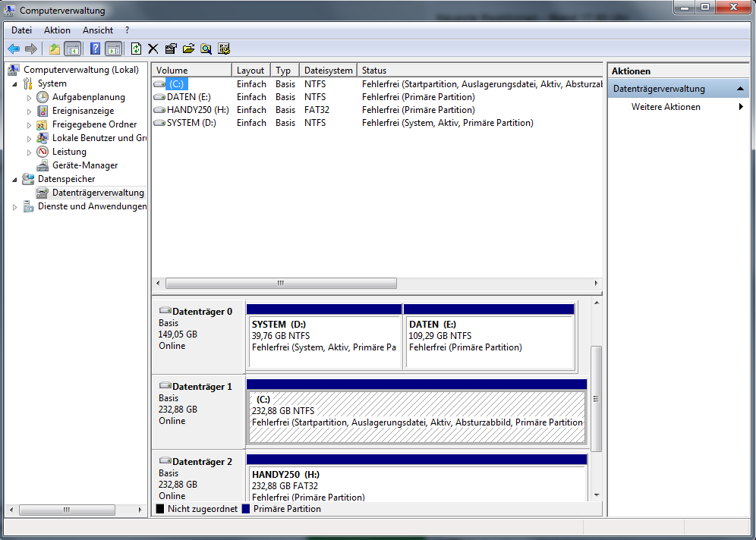Select SYSTEM (D:) partition block on Datenträger 0
756x540 pixels.
324,337
